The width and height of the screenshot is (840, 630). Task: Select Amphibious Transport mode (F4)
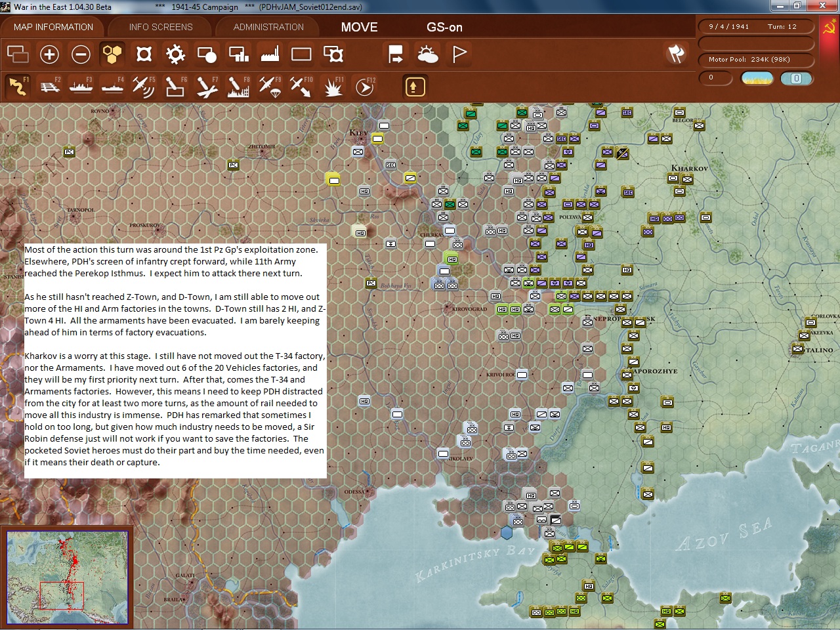[112, 86]
